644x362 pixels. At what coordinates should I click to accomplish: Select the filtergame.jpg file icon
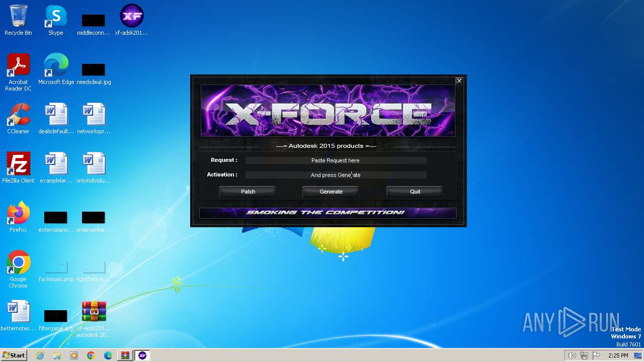point(56,320)
